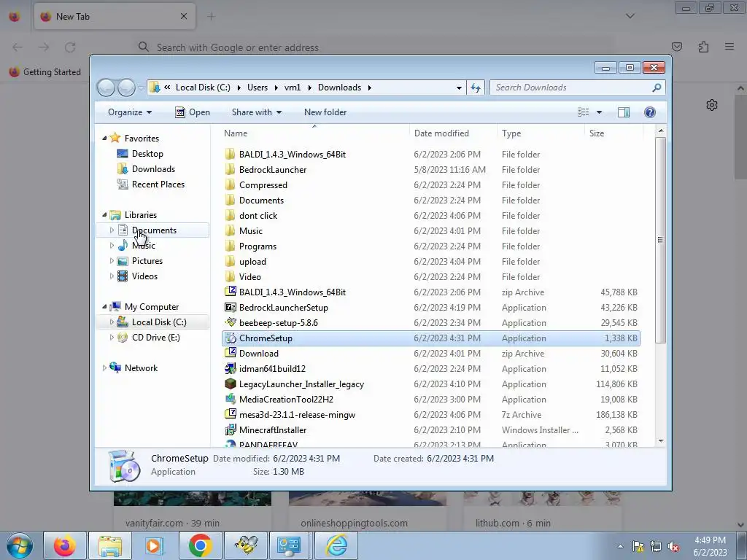Screen dimensions: 747x560
Task: Select the mesa3d-23.1.1-release-mingw archive icon
Action: tap(231, 414)
